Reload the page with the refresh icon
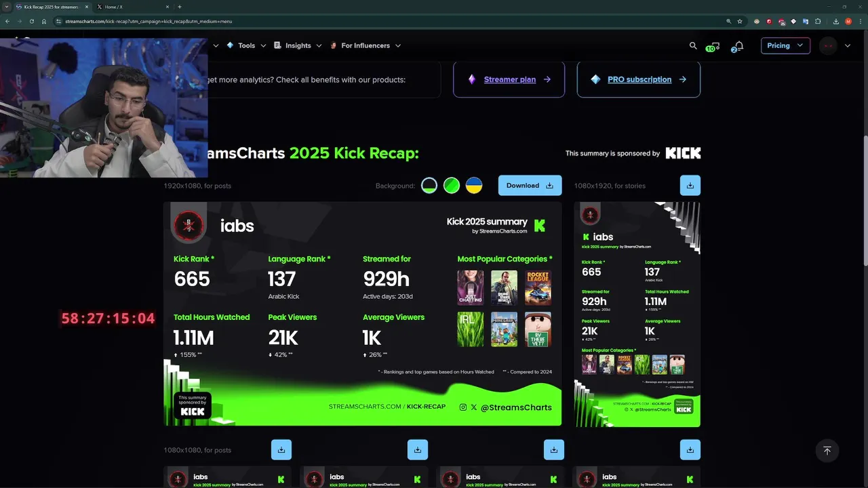 32,21
